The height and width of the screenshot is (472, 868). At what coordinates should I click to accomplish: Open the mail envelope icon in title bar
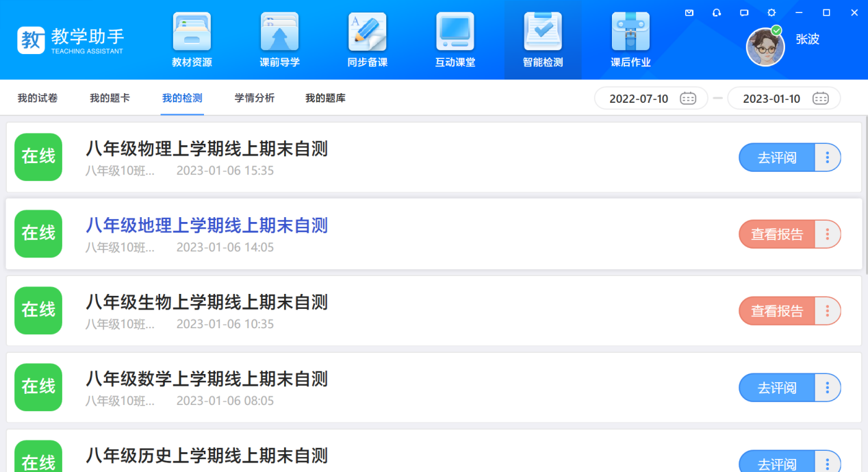(689, 12)
